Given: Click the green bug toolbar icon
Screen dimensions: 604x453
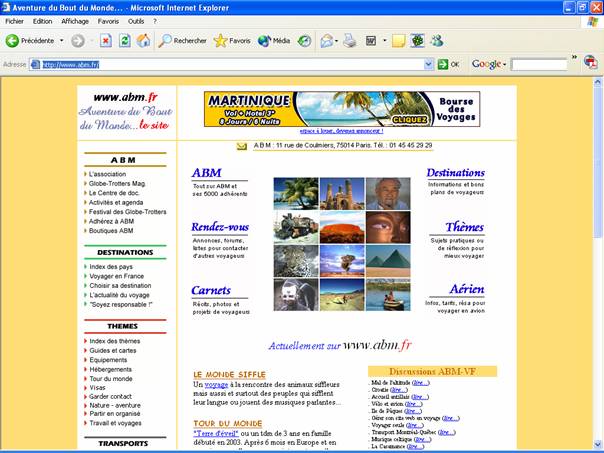Looking at the screenshot, I should (417, 40).
